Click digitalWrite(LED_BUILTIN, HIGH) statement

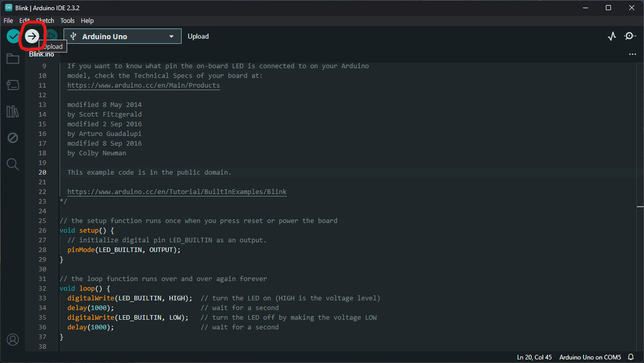click(130, 298)
